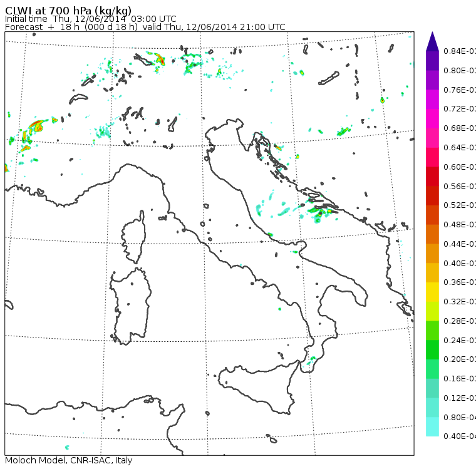
Task: Click the legend label 0.24E-03
Action: (460, 340)
